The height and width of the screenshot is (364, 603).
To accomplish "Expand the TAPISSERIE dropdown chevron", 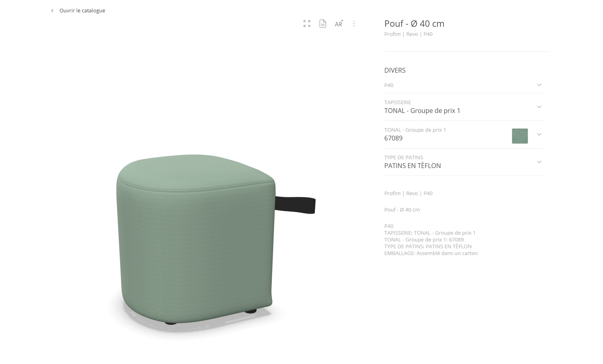I will 539,107.
